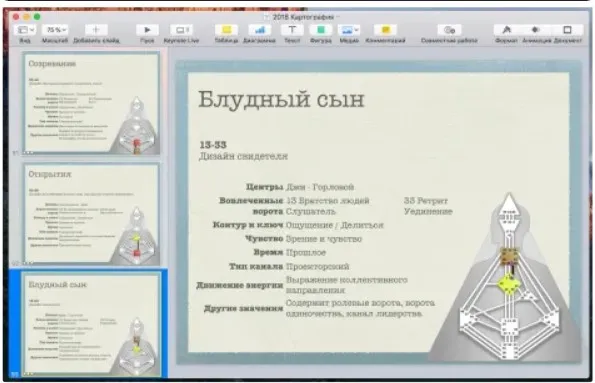The height and width of the screenshot is (383, 595).
Task: Click the brown throat center square in bodygraph
Action: click(509, 255)
